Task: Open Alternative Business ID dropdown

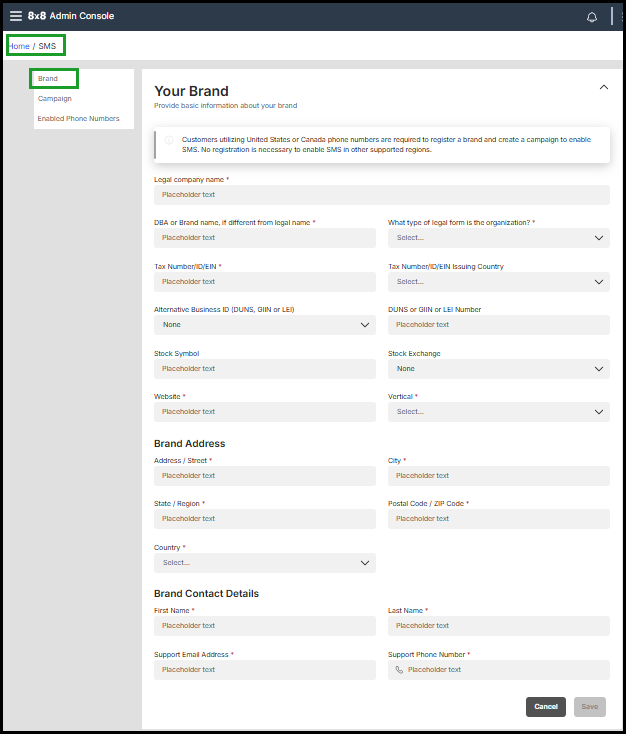Action: [x=265, y=325]
